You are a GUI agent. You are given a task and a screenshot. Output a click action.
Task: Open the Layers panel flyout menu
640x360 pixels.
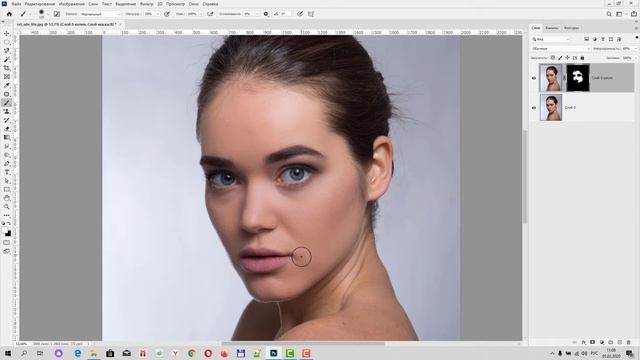click(636, 28)
